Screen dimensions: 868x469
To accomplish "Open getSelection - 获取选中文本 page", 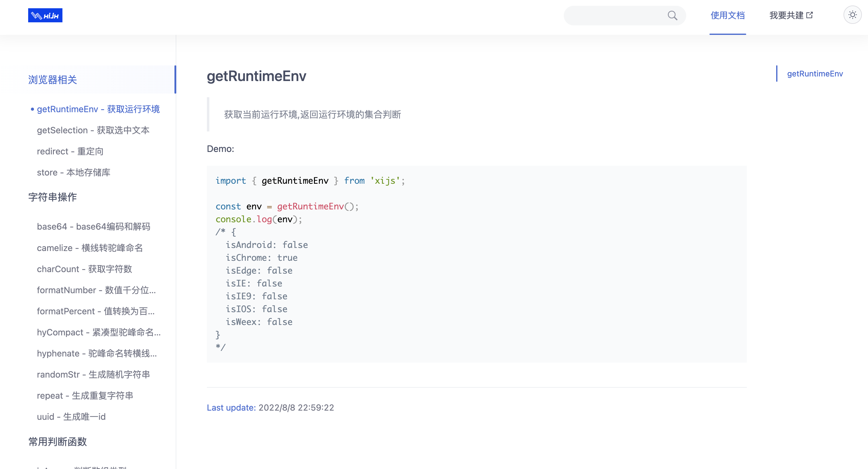I will point(93,130).
